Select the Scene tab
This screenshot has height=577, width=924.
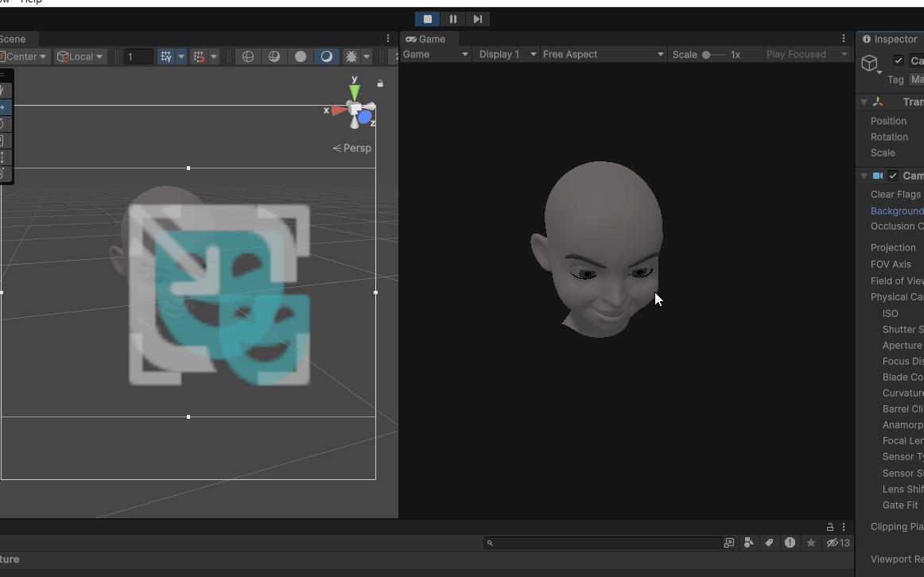pyautogui.click(x=13, y=39)
